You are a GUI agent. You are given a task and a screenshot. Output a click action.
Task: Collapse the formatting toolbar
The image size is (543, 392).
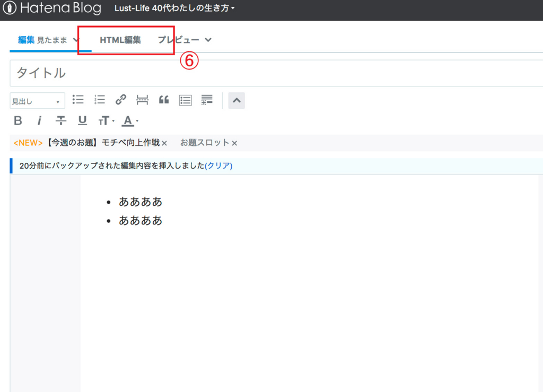[237, 100]
